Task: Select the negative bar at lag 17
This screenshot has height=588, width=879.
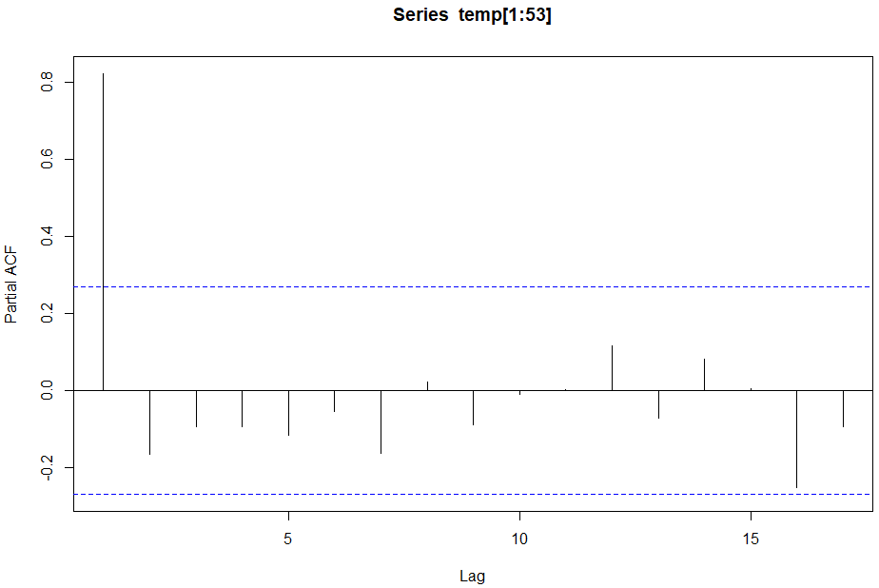Action: click(x=843, y=408)
